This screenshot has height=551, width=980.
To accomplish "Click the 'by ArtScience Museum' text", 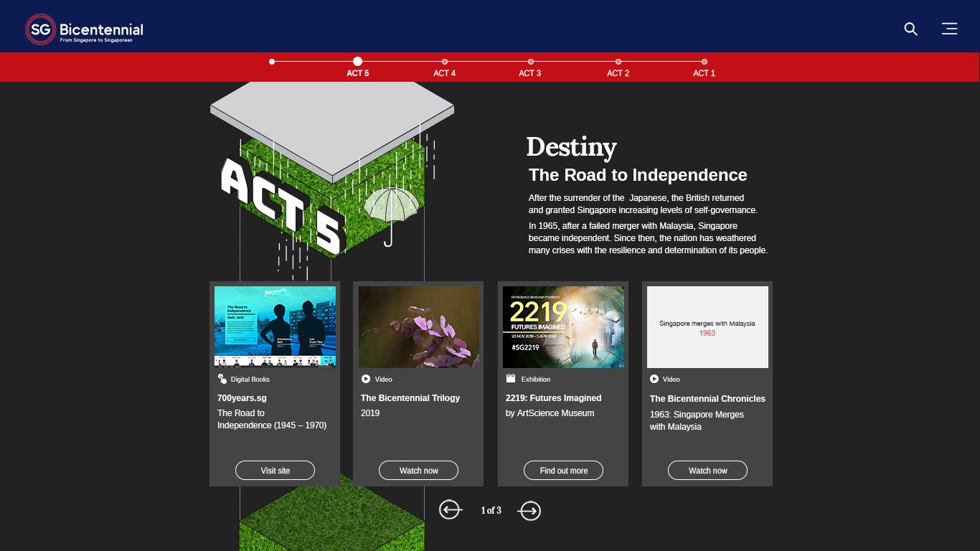I will 550,413.
